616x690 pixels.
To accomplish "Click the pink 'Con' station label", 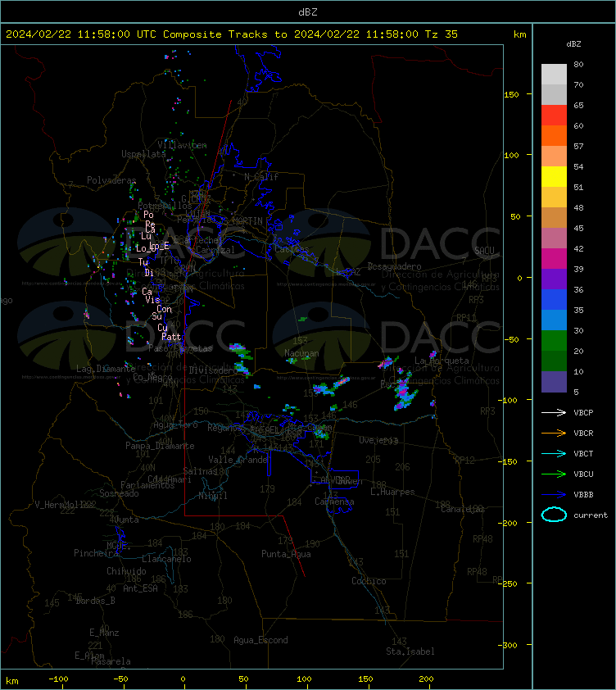I will pos(164,309).
